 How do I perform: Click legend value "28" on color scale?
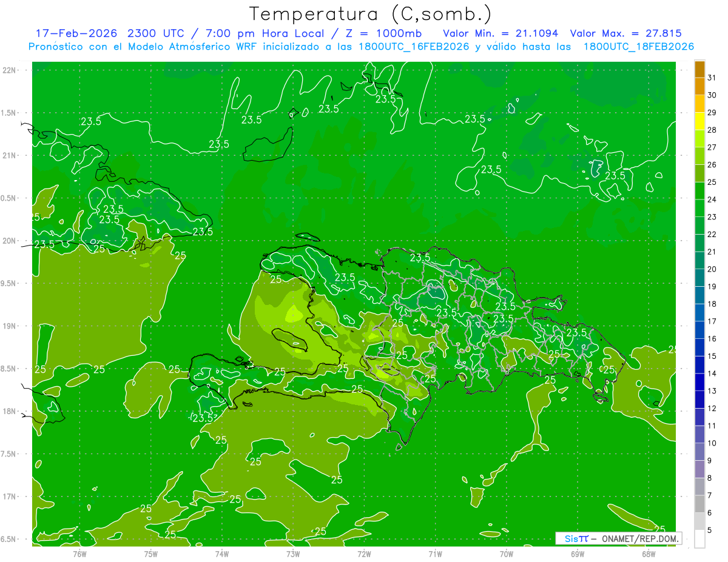click(x=712, y=130)
